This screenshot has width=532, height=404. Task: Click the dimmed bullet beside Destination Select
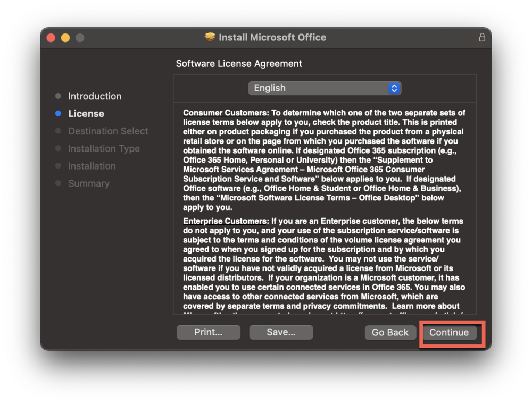(58, 131)
